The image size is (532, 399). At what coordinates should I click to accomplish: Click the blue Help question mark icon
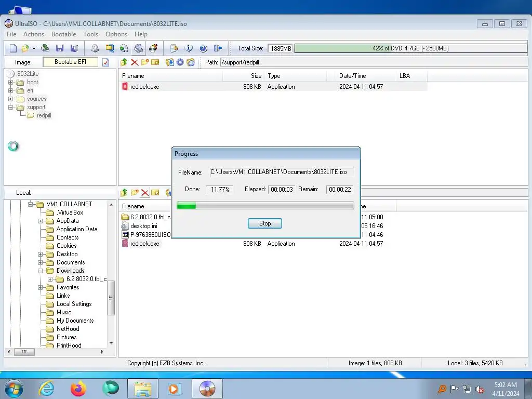click(203, 48)
